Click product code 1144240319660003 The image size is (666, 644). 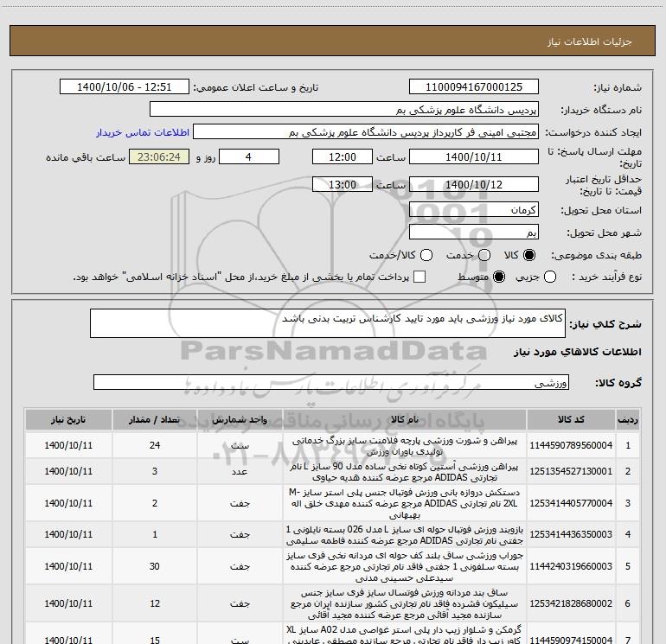(571, 566)
